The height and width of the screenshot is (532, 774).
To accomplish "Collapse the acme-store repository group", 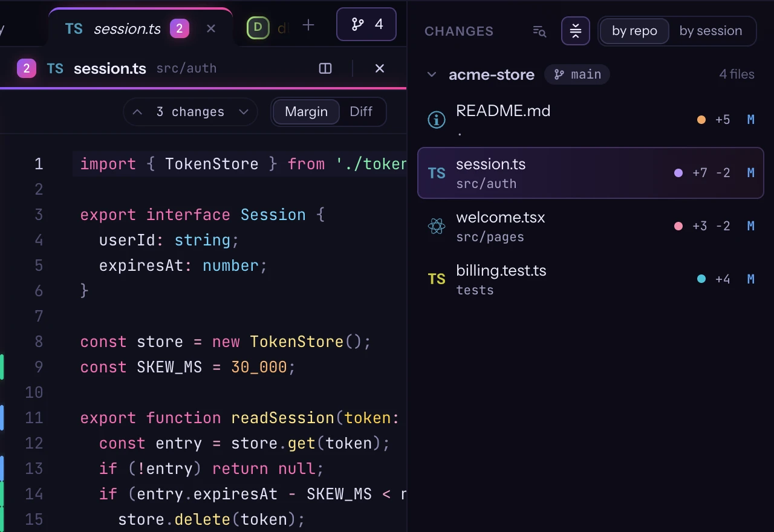I will coord(432,75).
